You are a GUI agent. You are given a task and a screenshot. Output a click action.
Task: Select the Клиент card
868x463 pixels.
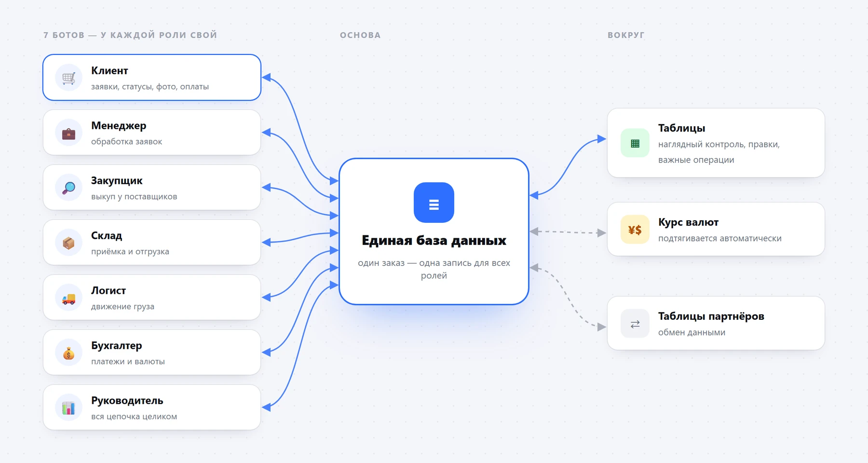coord(152,77)
